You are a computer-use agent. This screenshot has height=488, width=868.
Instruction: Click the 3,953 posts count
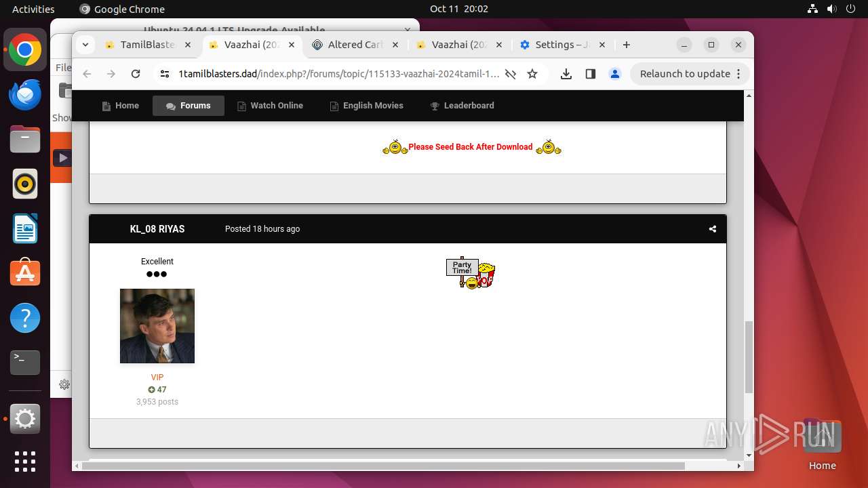pos(157,402)
